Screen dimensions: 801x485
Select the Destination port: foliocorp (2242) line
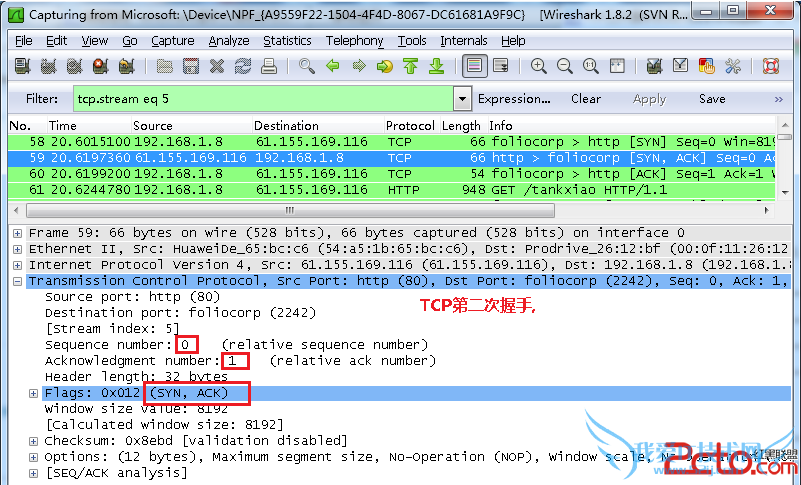(180, 313)
